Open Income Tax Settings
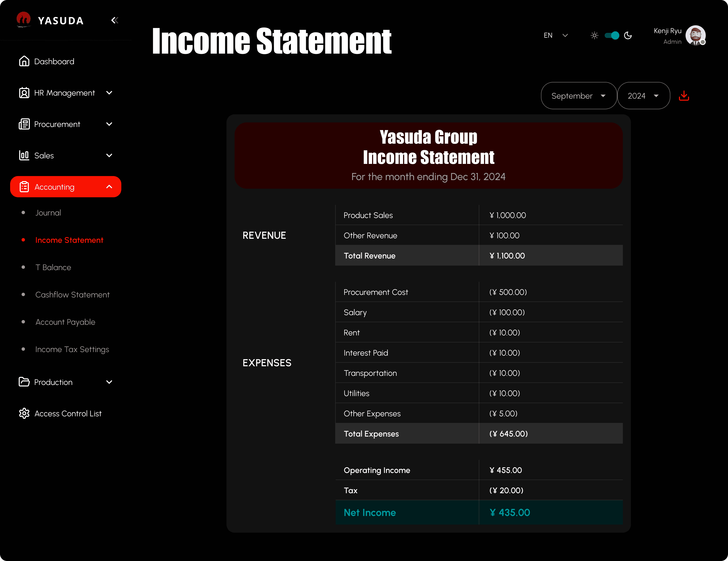 click(x=72, y=350)
